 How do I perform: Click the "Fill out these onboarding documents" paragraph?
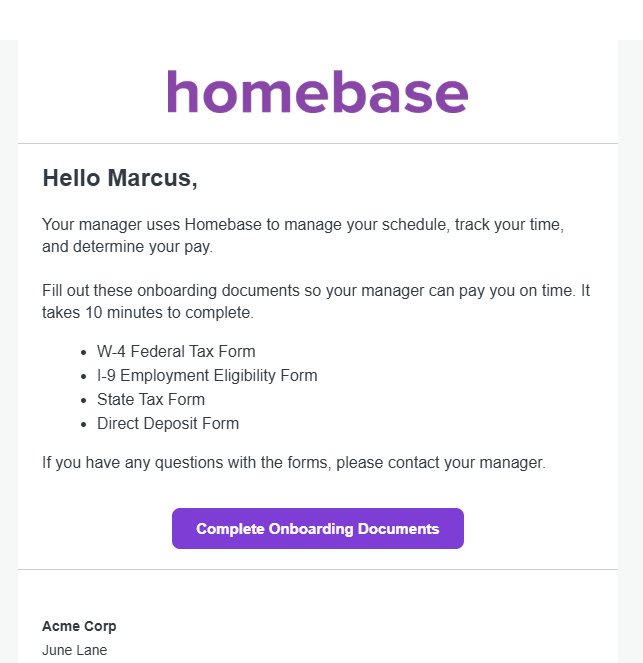316,301
